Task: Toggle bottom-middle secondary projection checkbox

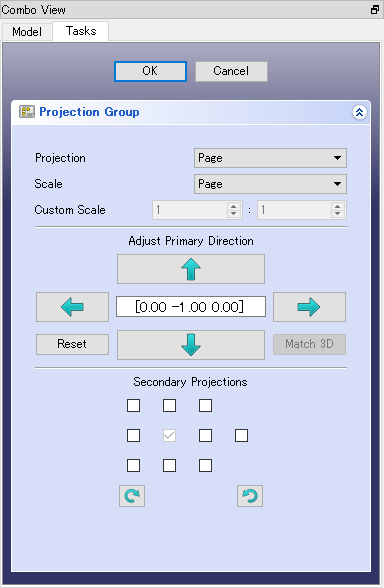Action: point(170,465)
